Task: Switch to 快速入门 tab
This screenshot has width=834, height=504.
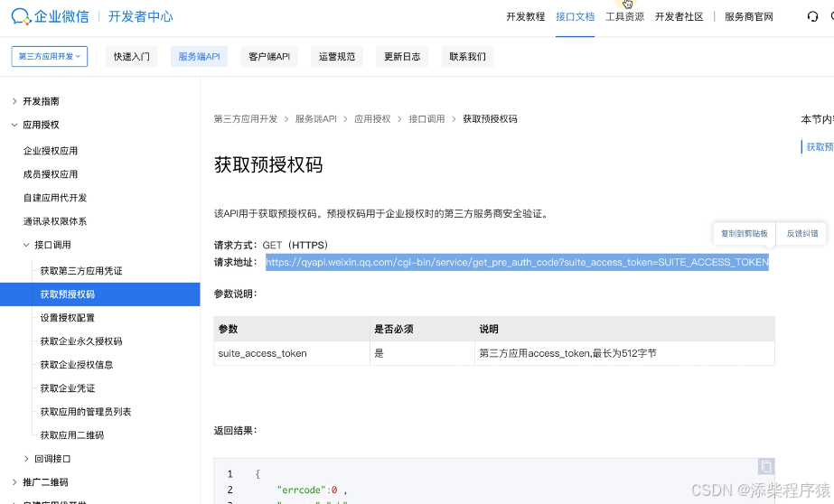Action: tap(131, 56)
